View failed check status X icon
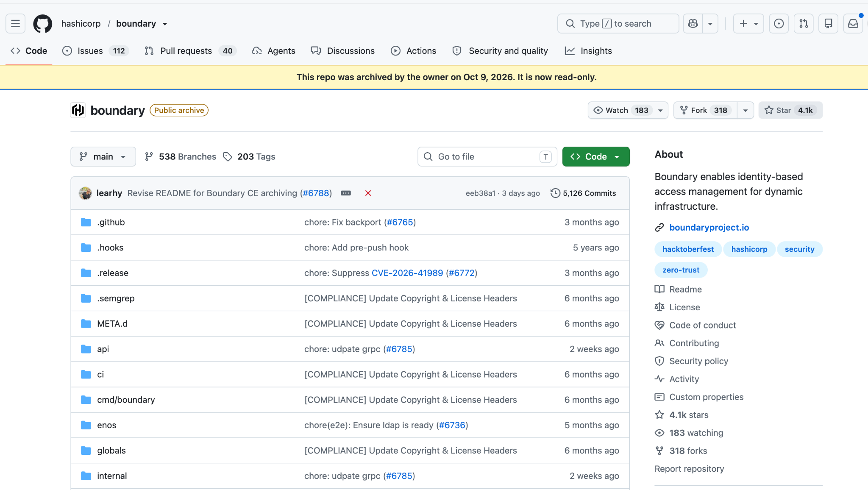Image resolution: width=868 pixels, height=490 pixels. 368,193
